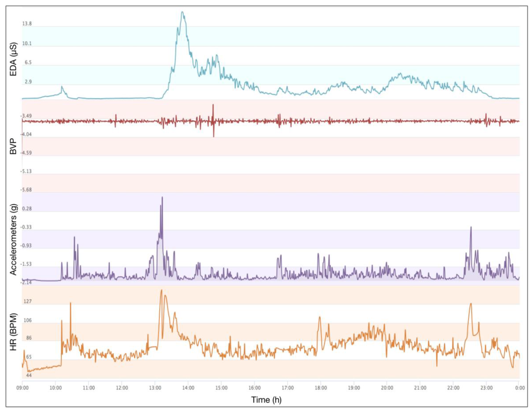Click the 22:00 time tick label
The height and width of the screenshot is (411, 532).
coord(453,388)
